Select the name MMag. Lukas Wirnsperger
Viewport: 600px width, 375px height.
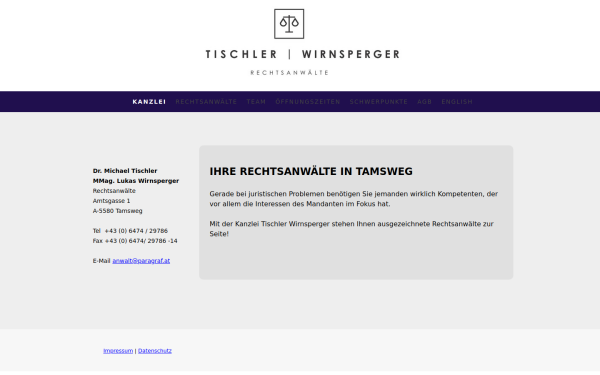point(136,181)
